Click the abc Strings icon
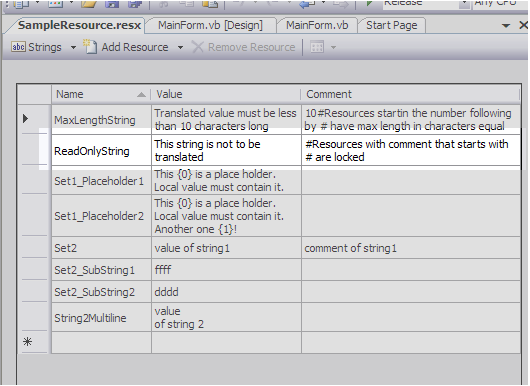Screen dimensions: 530x386 [18, 47]
